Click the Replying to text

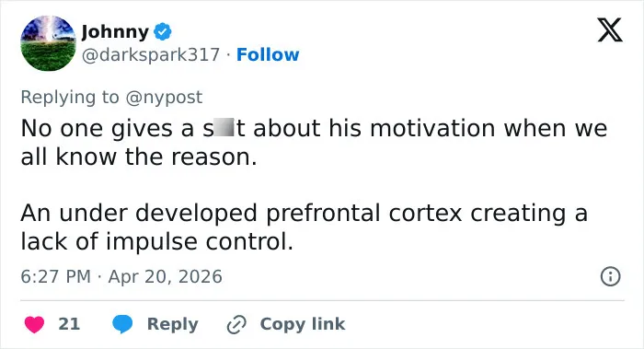(x=70, y=98)
